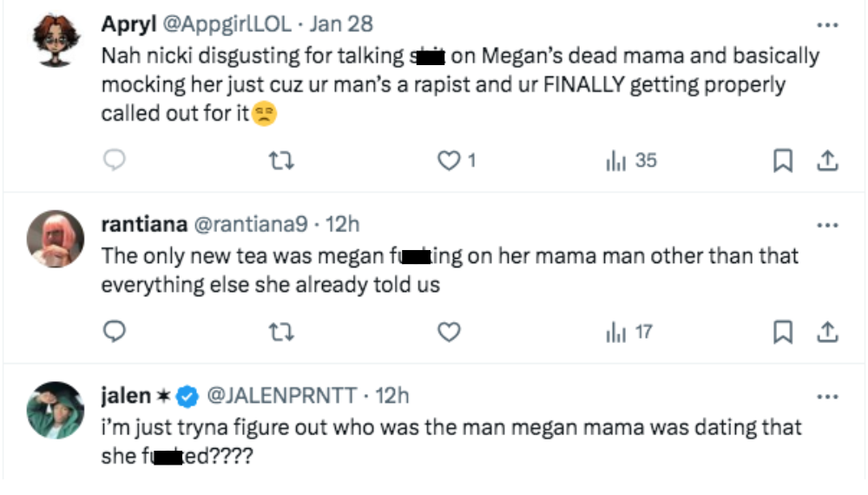Open more options on jalen's tweet
The height and width of the screenshot is (495, 868).
point(827,396)
